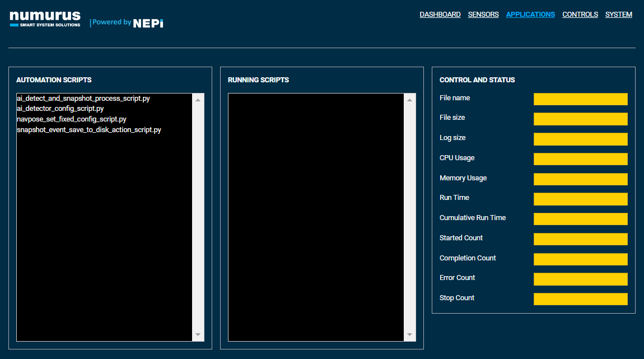Image resolution: width=644 pixels, height=359 pixels.
Task: Open the SENSORS page
Action: click(x=483, y=14)
